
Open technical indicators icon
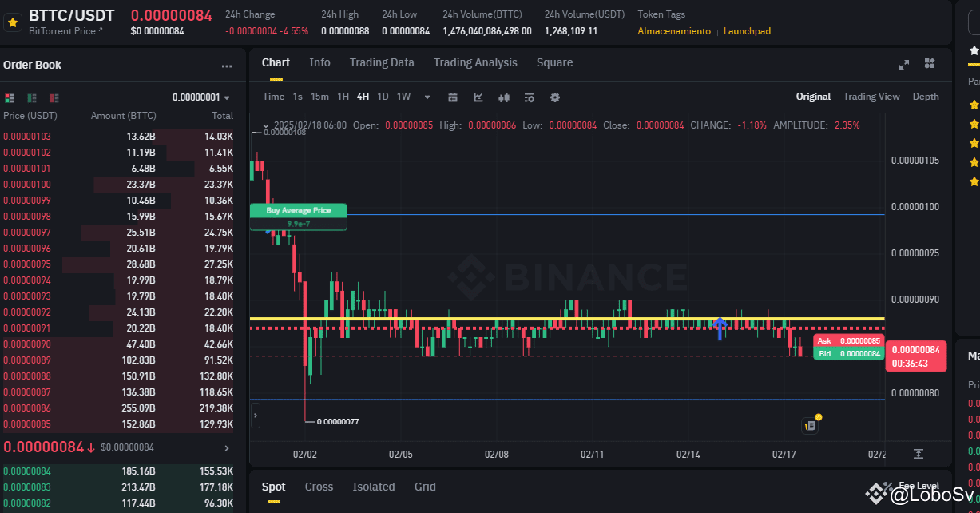[478, 97]
